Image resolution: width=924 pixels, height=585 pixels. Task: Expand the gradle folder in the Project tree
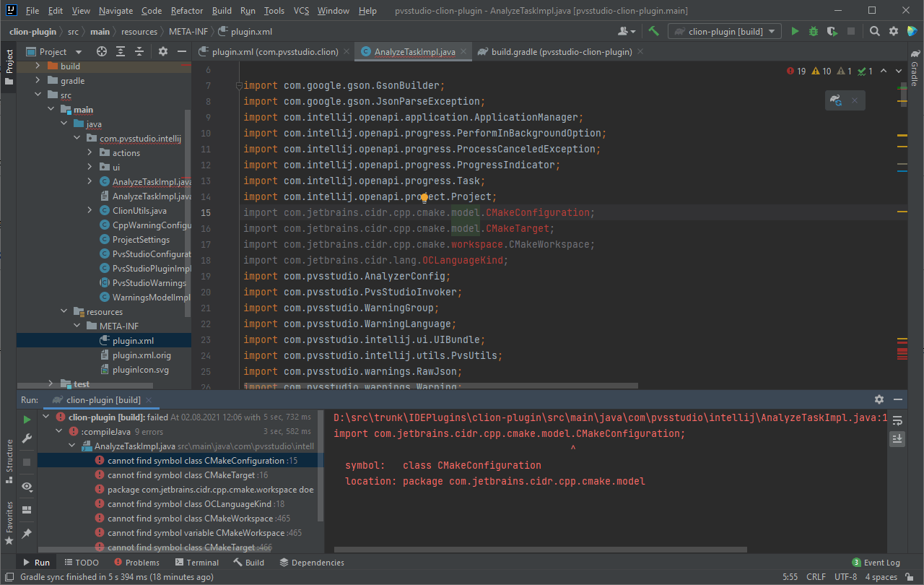38,80
